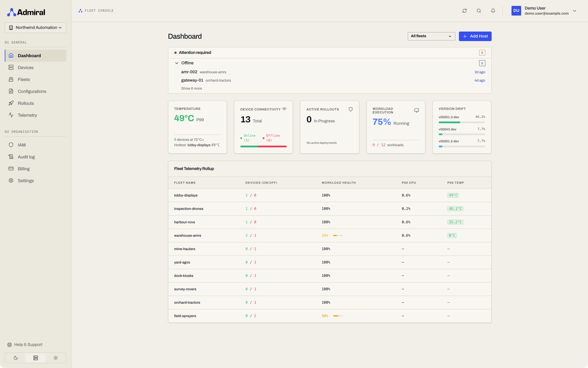588x368 pixels.
Task: Click the field-sprayers 50% health bar
Action: [338, 316]
